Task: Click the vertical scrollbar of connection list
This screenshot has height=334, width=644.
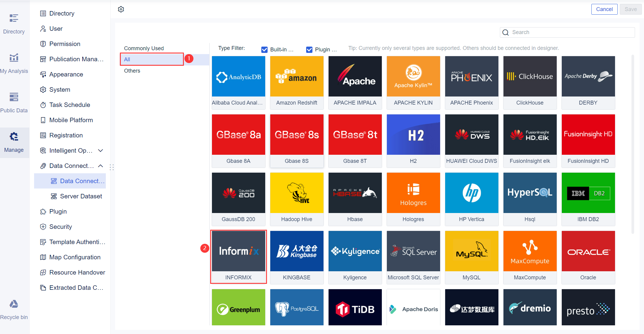Action: 632,143
